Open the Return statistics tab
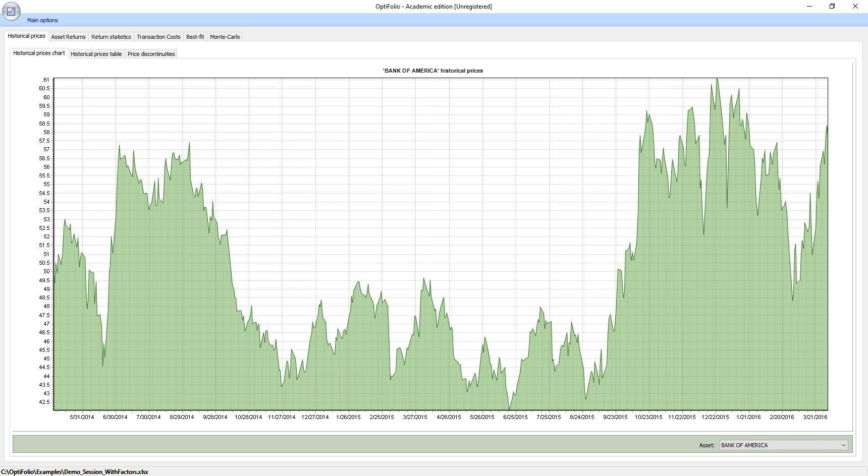The width and height of the screenshot is (868, 476). [111, 37]
